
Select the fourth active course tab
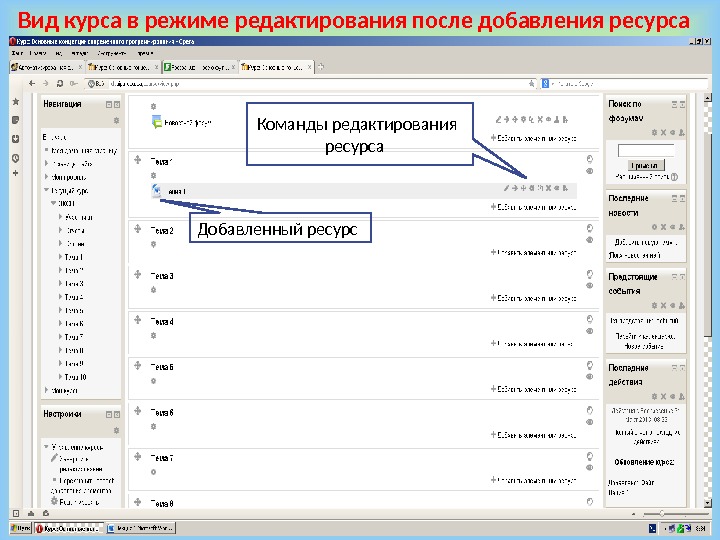[276, 67]
